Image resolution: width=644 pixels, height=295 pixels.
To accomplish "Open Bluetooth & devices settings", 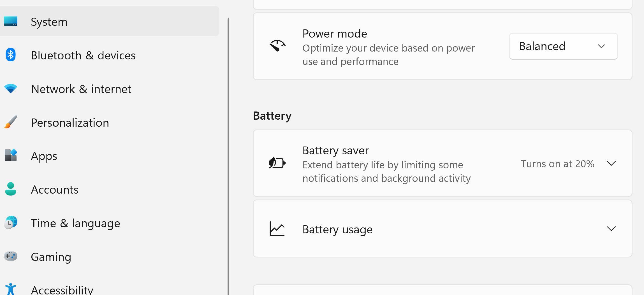I will point(83,55).
